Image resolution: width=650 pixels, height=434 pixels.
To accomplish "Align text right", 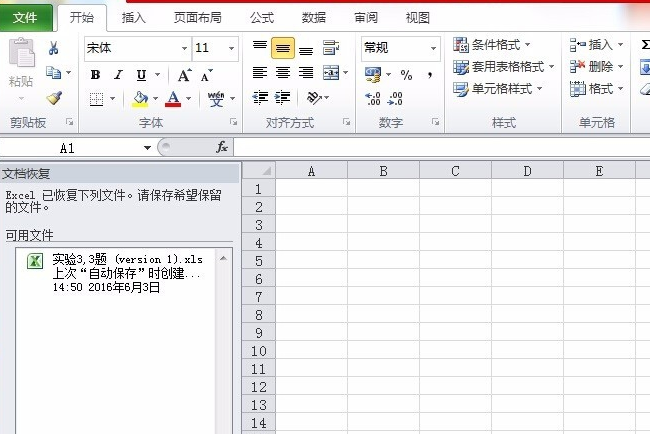I will coord(306,73).
